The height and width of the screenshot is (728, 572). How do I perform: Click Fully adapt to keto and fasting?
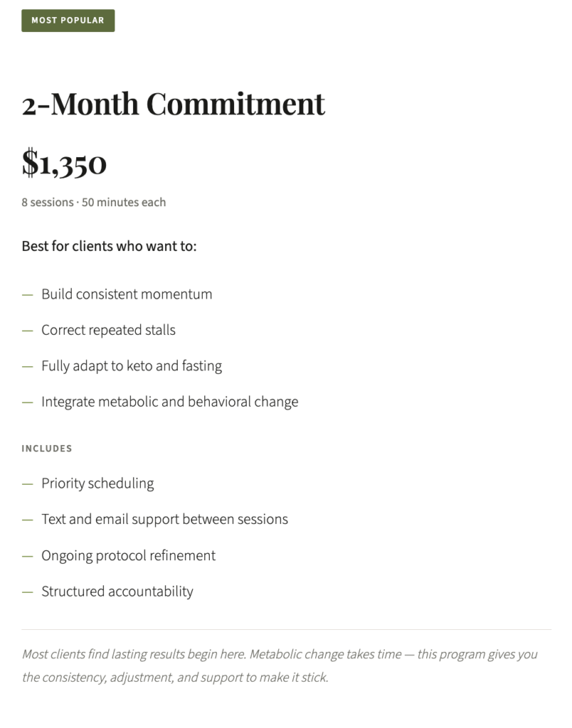132,366
